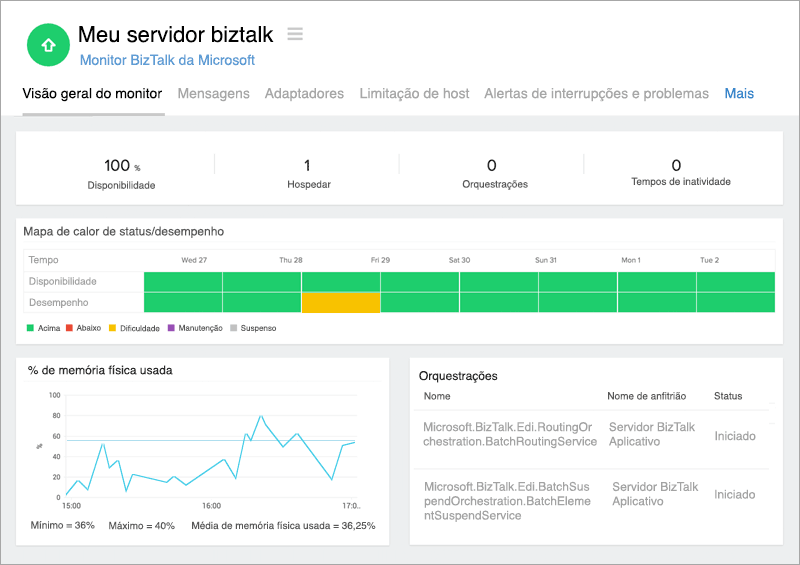This screenshot has height=565, width=800.
Task: Click the yellow Desempenho cell for Fri 29
Action: point(341,303)
